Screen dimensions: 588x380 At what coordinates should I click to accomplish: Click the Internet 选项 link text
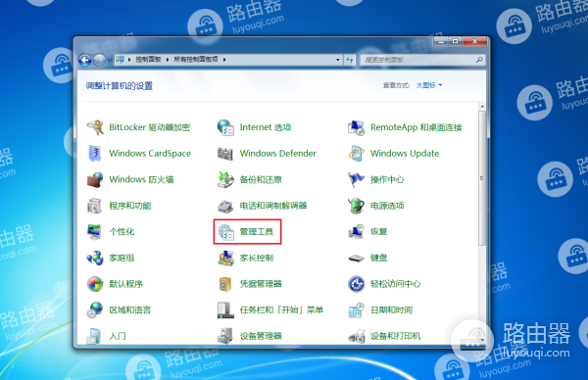(x=266, y=127)
